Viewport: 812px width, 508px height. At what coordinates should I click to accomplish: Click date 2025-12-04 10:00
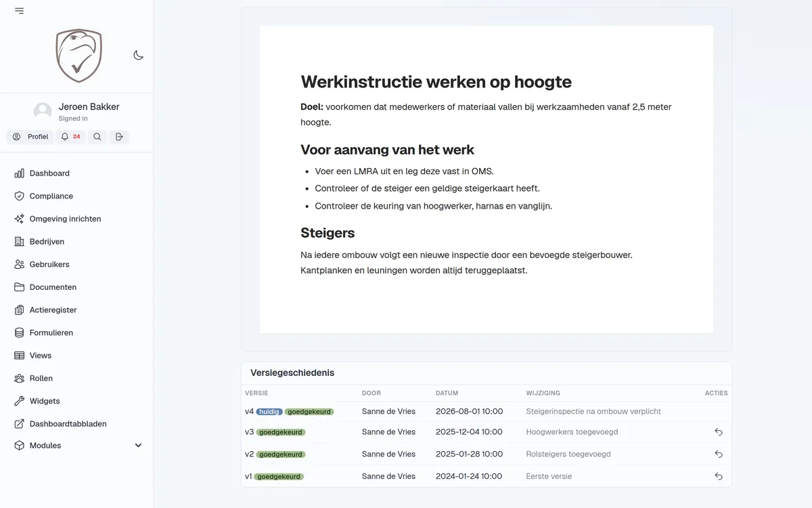coord(469,432)
